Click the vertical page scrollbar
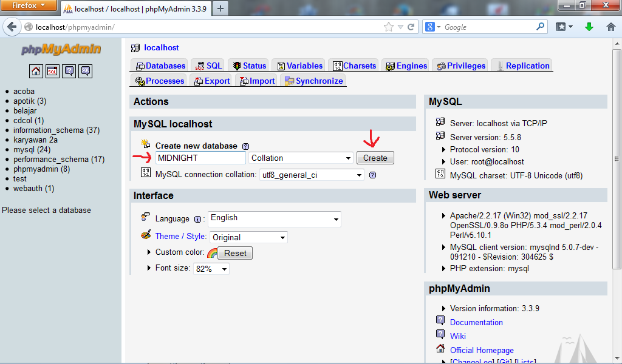The height and width of the screenshot is (364, 622). point(617,158)
